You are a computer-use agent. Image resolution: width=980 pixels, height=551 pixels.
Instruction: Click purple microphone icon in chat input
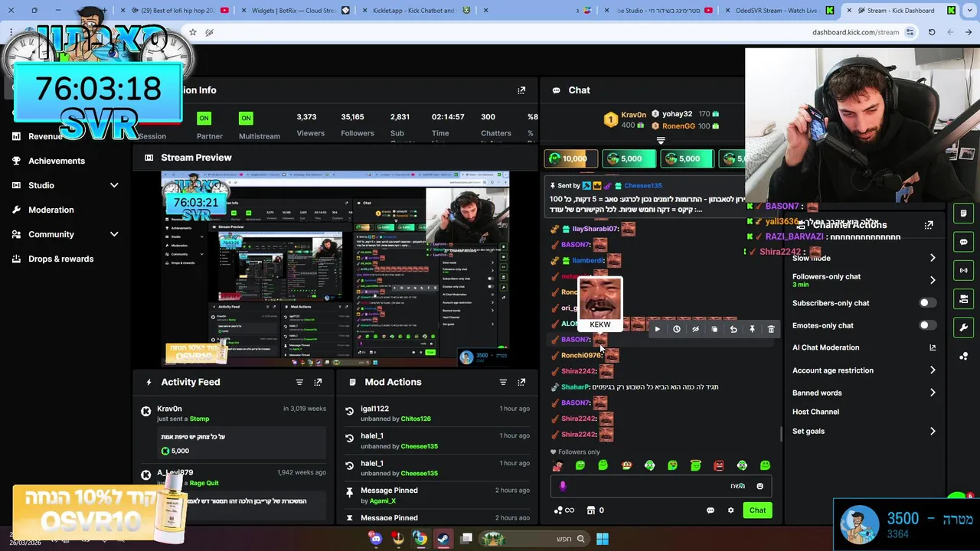[563, 486]
